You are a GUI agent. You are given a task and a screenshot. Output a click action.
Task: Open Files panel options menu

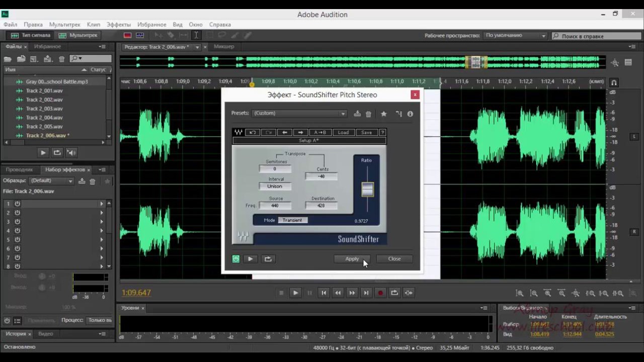103,47
